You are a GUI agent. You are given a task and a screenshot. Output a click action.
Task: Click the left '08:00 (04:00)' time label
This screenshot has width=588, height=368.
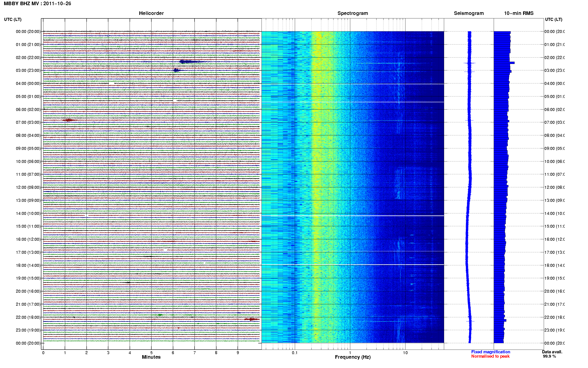(28, 135)
